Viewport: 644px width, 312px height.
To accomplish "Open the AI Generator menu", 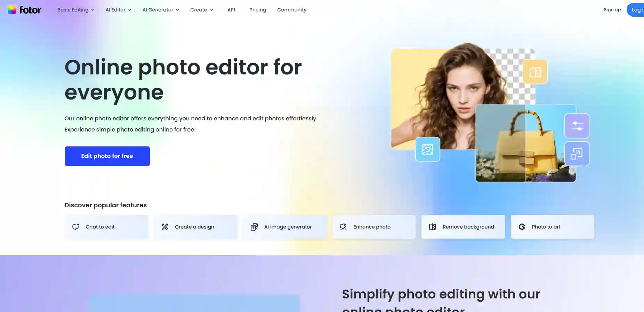I will coord(161,10).
